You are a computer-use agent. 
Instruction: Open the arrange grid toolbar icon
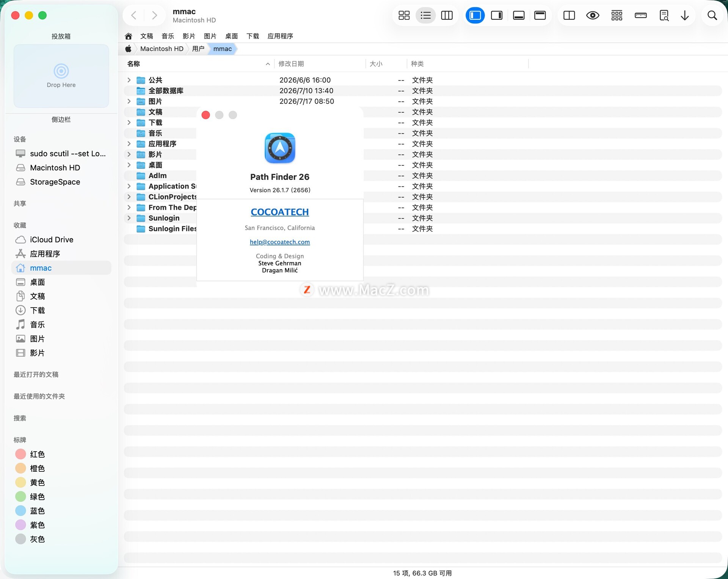(617, 16)
